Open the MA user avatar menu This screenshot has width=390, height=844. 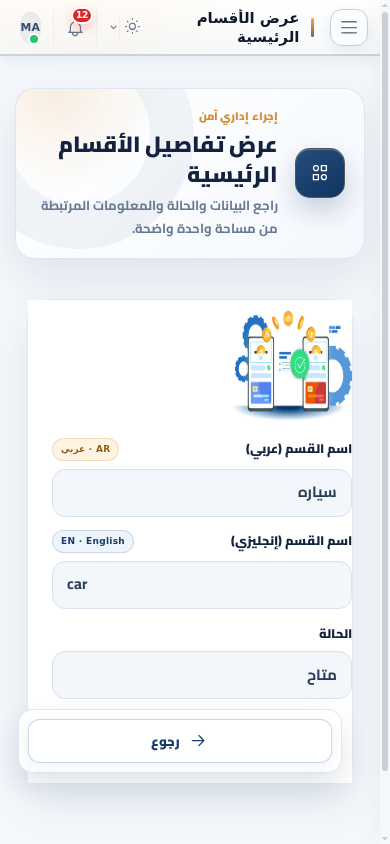coord(31,27)
